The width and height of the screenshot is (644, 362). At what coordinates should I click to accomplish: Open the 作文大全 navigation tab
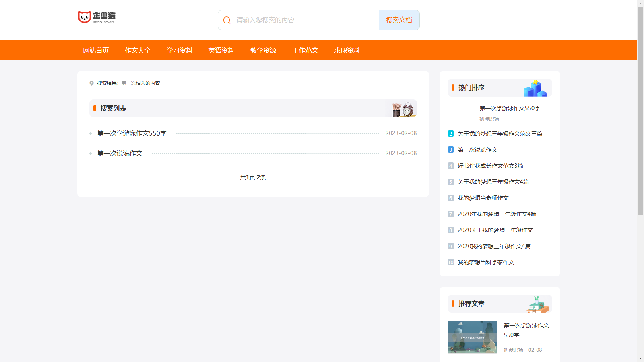[138, 50]
